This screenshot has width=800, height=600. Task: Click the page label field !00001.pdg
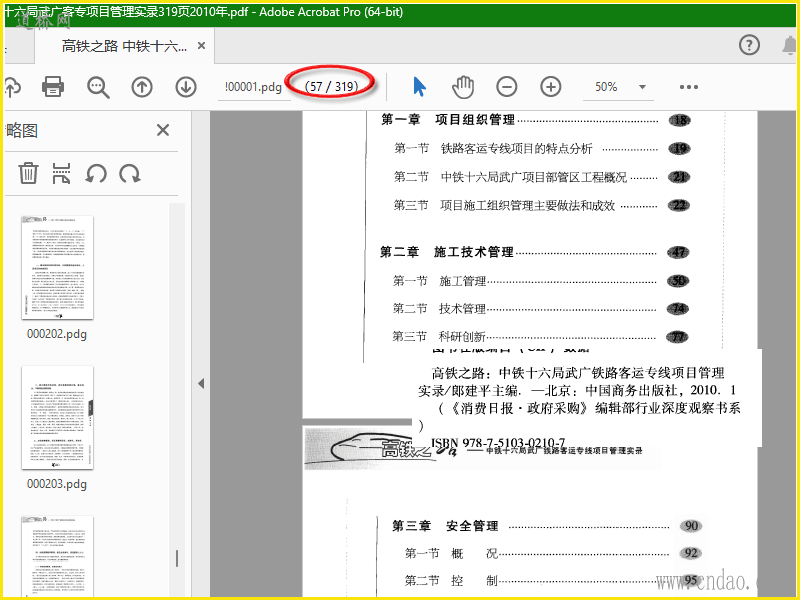pyautogui.click(x=254, y=87)
